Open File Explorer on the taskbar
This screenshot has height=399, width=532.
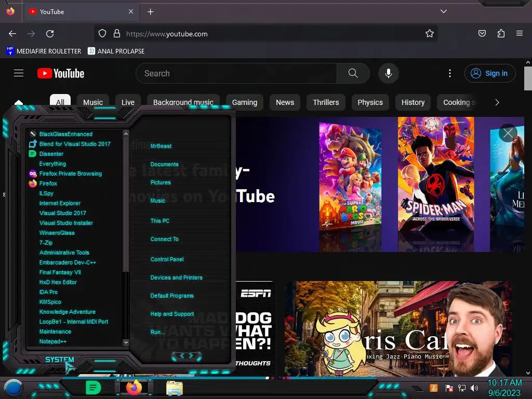point(175,388)
